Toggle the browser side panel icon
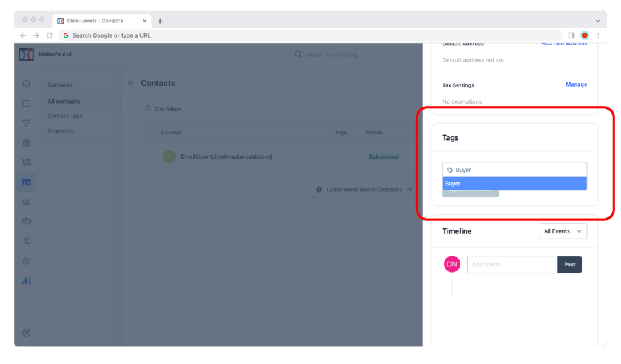 point(571,35)
